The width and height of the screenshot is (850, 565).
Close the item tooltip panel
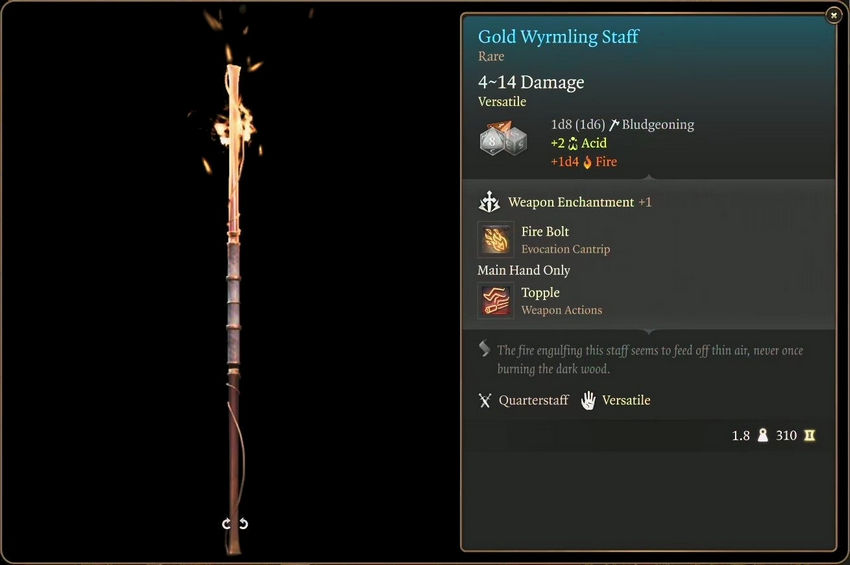coord(833,16)
